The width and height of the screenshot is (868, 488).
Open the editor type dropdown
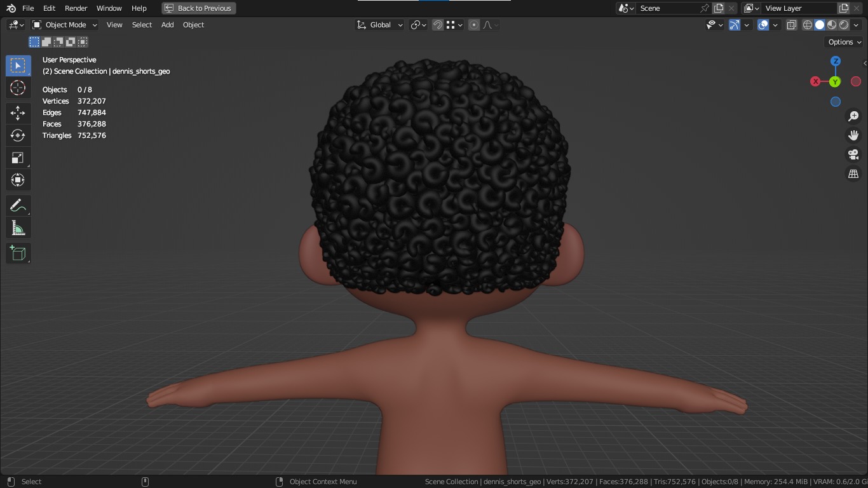point(16,25)
